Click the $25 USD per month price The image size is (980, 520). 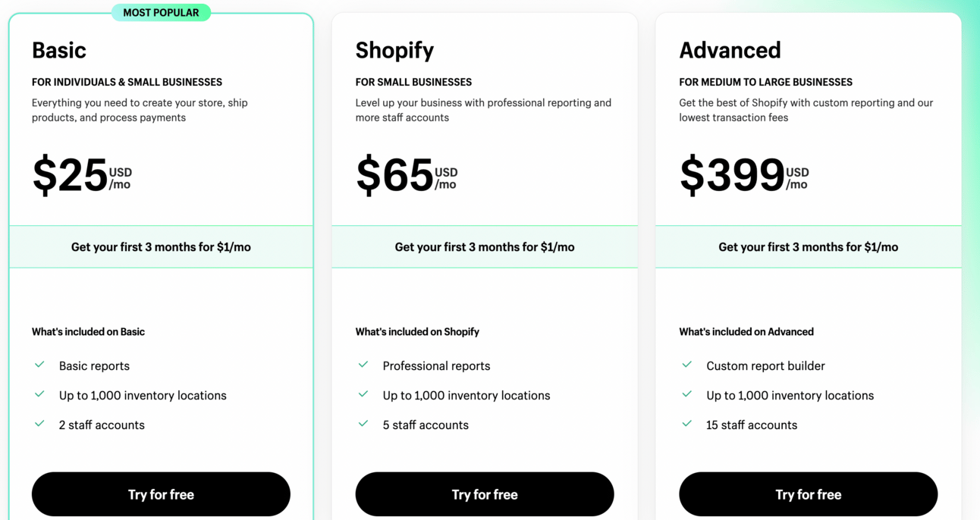pos(82,175)
